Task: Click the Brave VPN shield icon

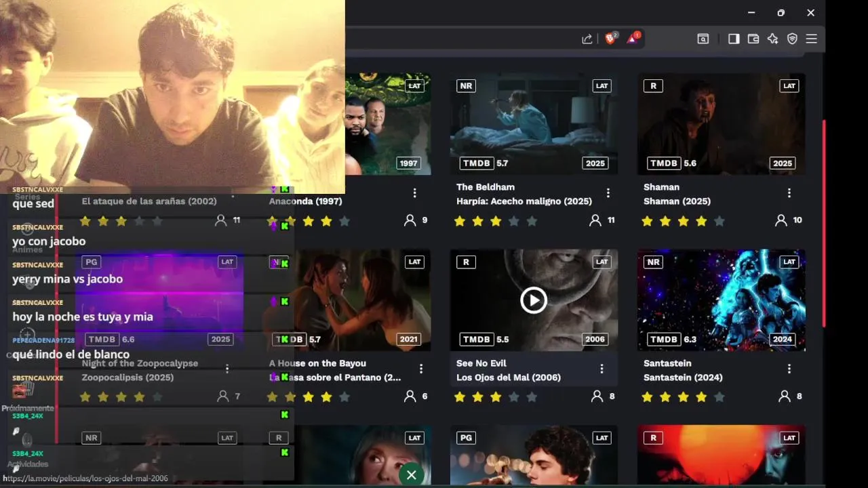Action: 792,39
